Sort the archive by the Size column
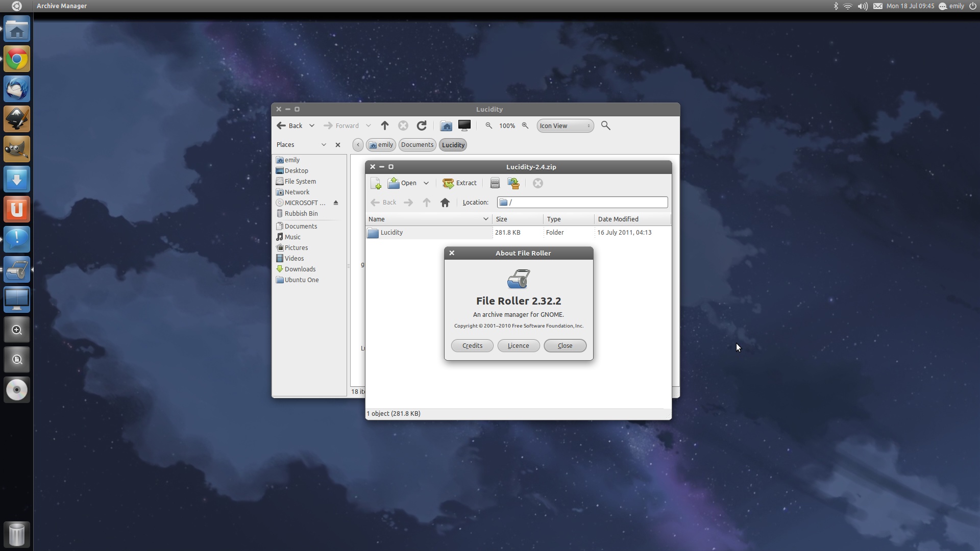 (x=518, y=219)
